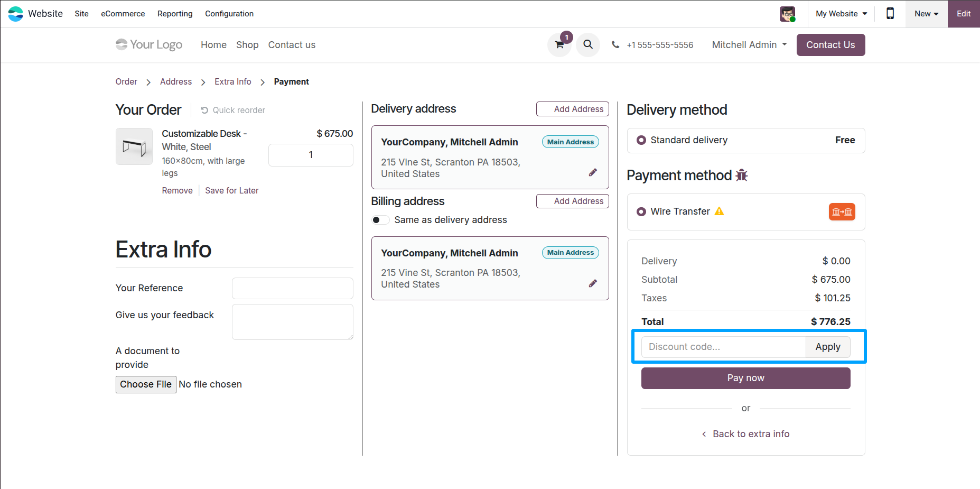
Task: Save the desk for later
Action: (232, 190)
